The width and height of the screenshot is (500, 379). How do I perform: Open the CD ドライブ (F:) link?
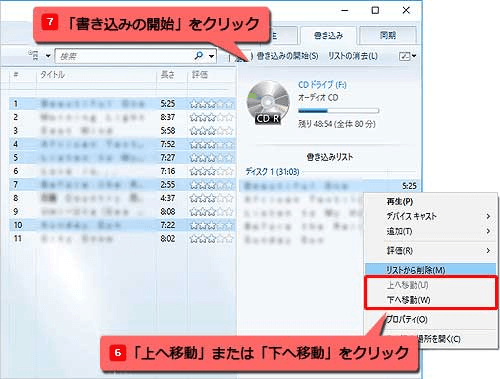322,85
